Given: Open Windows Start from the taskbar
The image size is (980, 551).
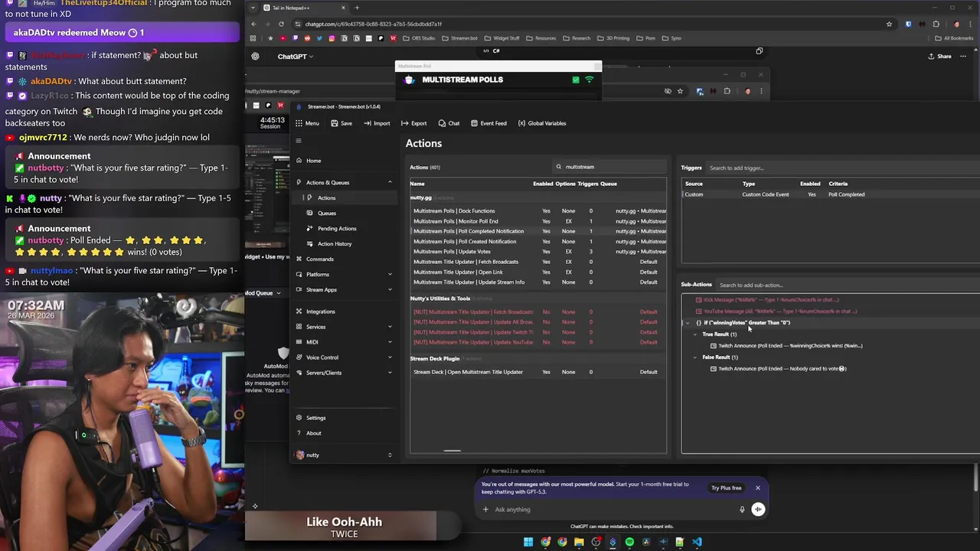Looking at the screenshot, I should 528,542.
